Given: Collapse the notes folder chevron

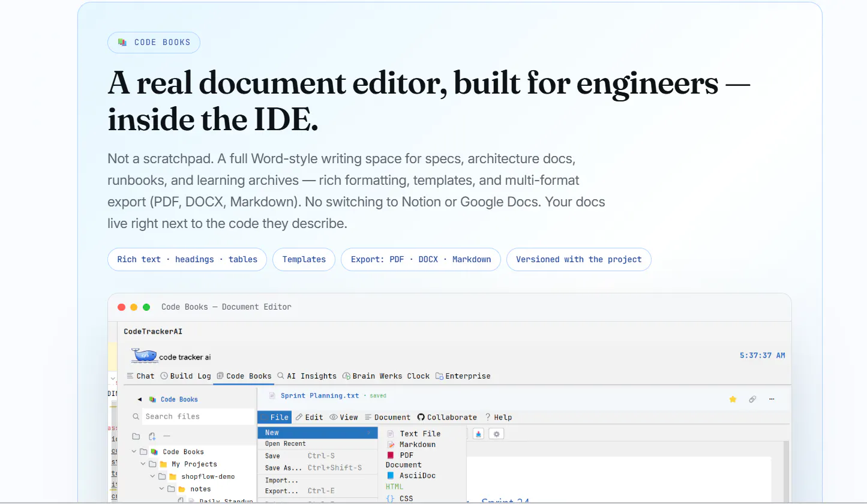Looking at the screenshot, I should tap(162, 490).
